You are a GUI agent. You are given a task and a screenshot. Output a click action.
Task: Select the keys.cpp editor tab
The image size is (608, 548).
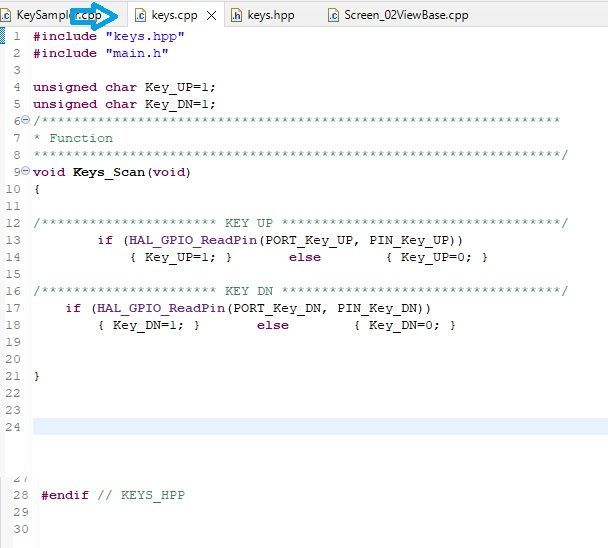point(174,15)
